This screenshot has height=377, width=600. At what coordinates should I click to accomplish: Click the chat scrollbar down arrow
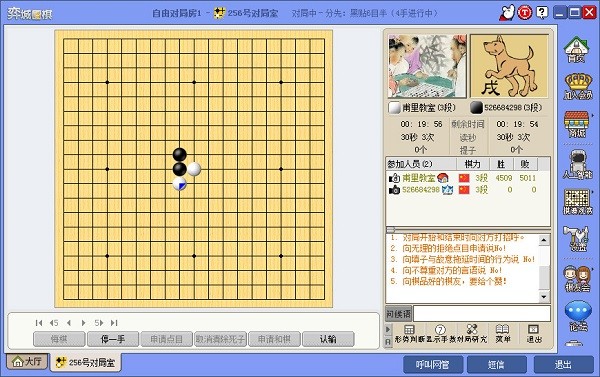click(x=544, y=297)
